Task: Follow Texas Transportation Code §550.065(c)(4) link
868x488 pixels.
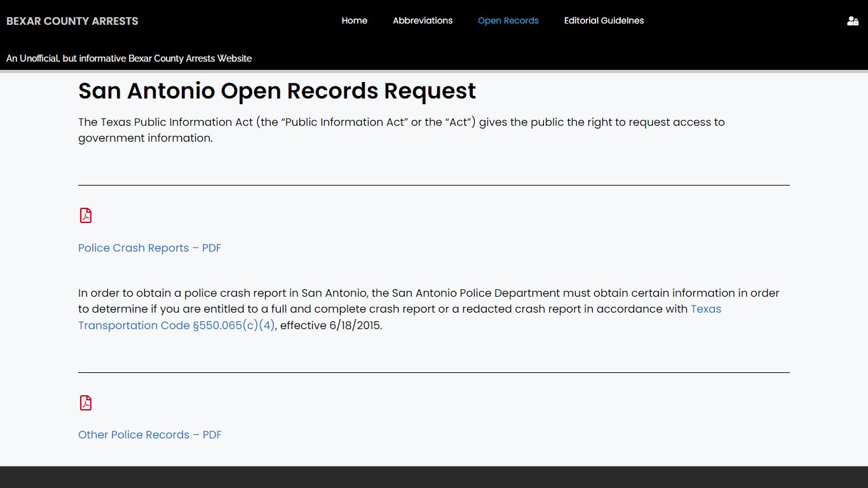Action: tap(400, 317)
